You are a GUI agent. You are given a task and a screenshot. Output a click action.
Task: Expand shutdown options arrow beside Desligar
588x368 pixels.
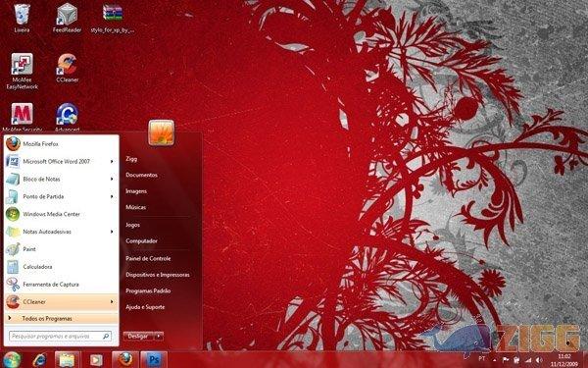click(159, 336)
